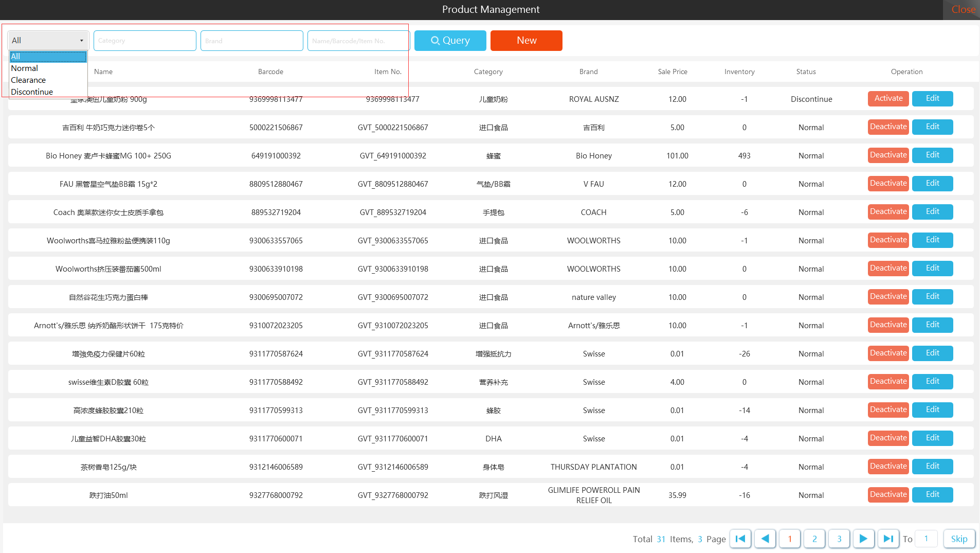Deactivate the COACH handbag product
980x553 pixels.
pos(888,212)
